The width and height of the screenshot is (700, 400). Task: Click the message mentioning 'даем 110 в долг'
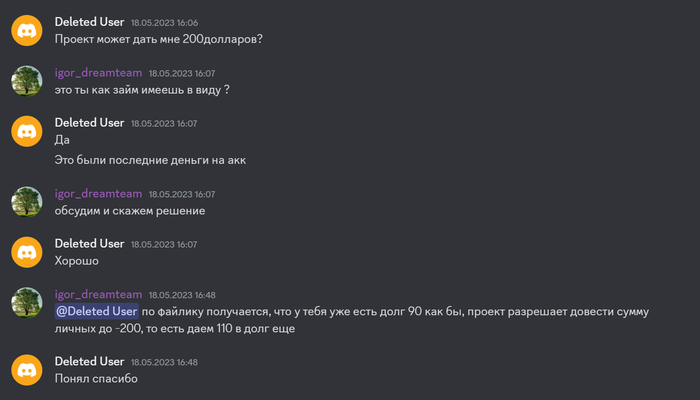point(352,320)
